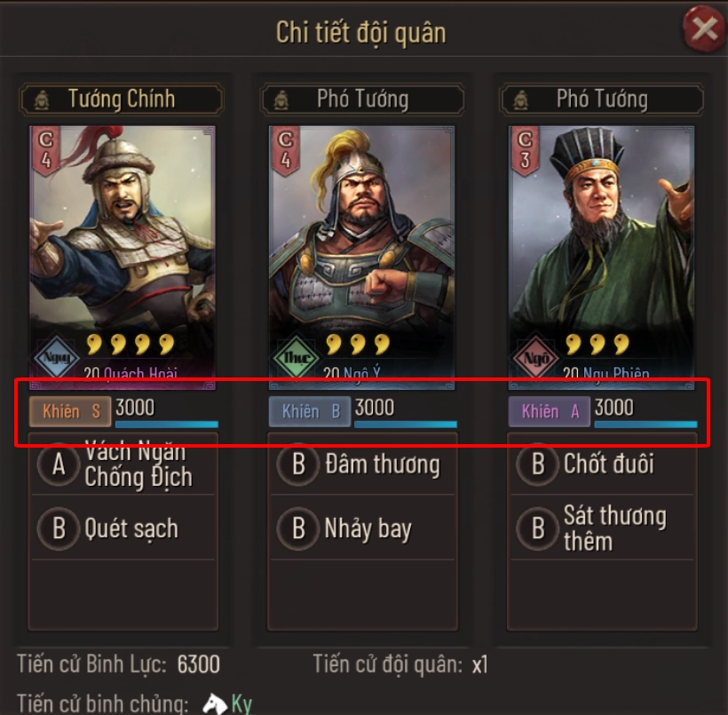Click the B rank icon next to Quét sạch
The width and height of the screenshot is (728, 715).
[59, 528]
